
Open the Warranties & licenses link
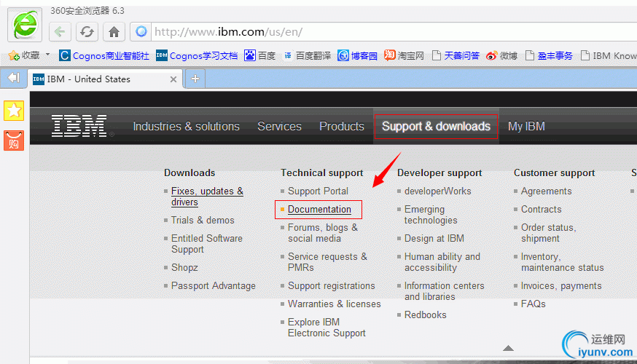(x=335, y=304)
